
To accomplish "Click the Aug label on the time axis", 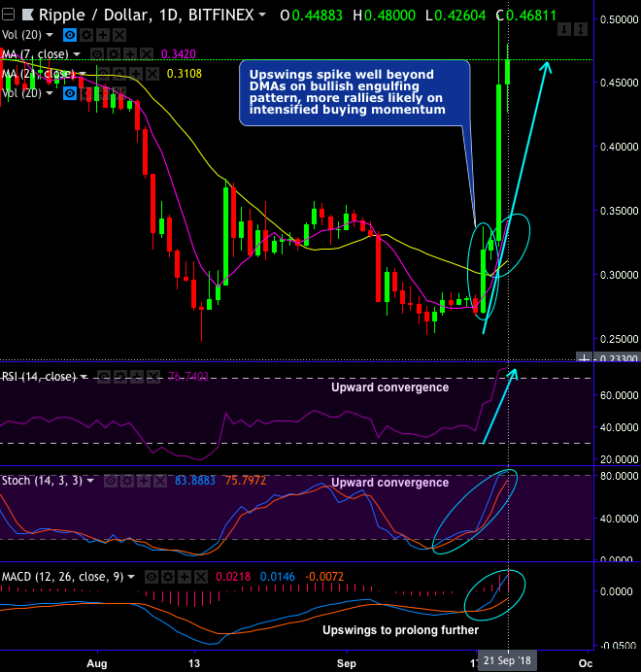I will click(x=97, y=664).
